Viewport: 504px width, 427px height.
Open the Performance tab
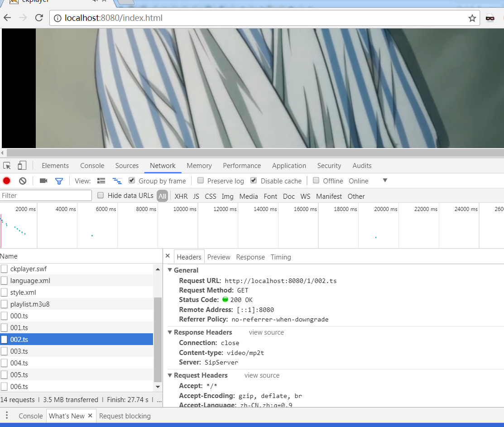(x=242, y=165)
